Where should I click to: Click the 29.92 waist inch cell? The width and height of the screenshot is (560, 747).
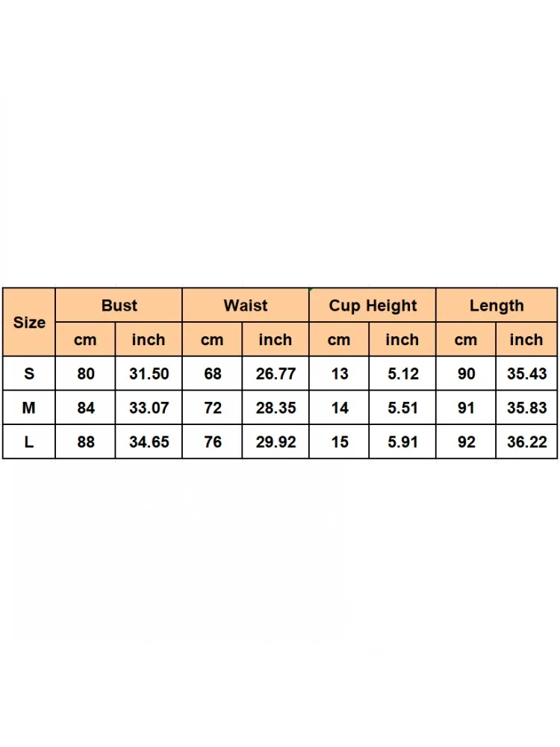click(x=276, y=441)
